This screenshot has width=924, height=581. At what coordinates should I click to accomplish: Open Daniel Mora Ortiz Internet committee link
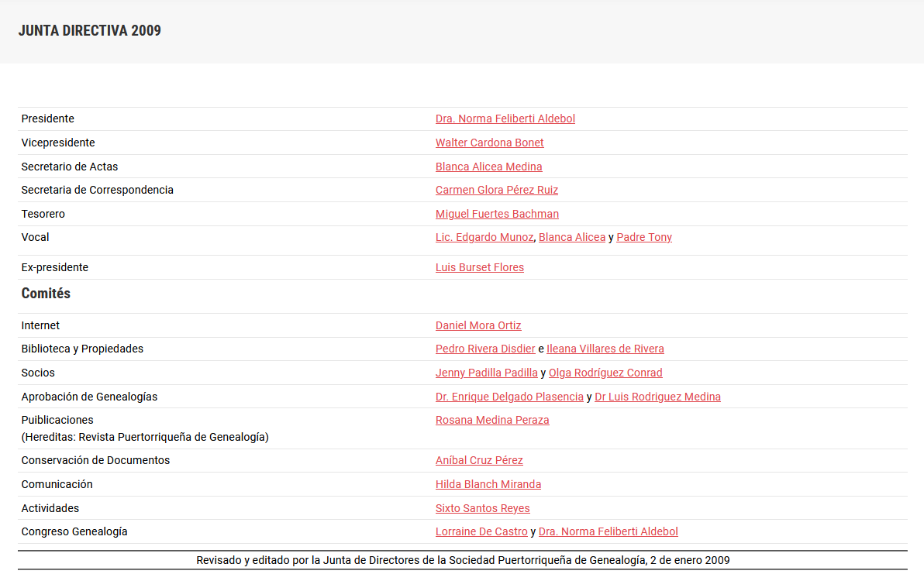click(478, 325)
